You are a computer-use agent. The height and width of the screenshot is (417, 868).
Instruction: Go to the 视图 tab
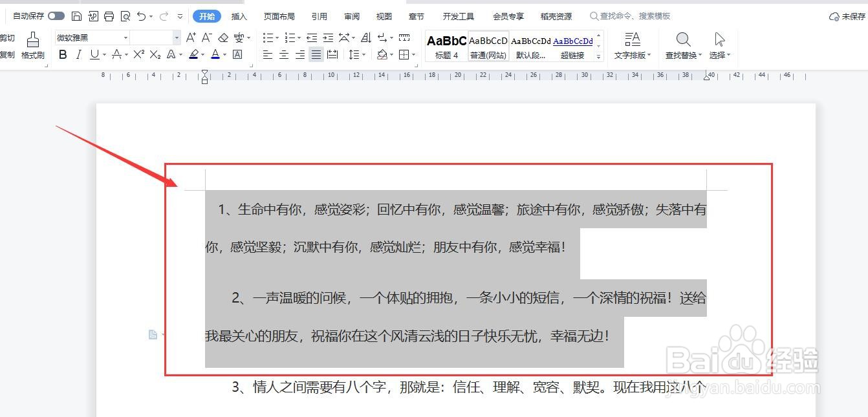coord(384,16)
